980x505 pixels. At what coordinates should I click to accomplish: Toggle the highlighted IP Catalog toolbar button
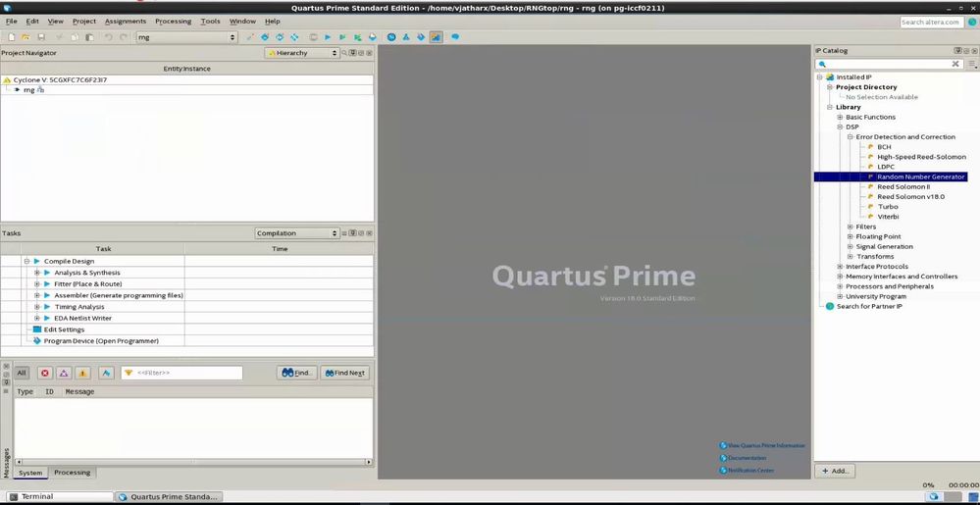[436, 37]
